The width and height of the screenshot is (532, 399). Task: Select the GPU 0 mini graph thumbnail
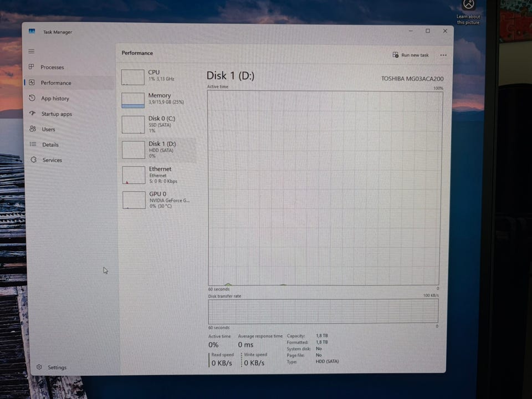coord(134,200)
